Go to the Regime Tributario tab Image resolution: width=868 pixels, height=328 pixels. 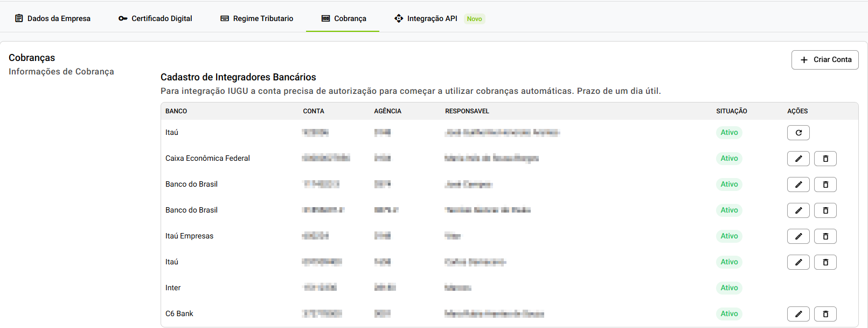[x=257, y=18]
